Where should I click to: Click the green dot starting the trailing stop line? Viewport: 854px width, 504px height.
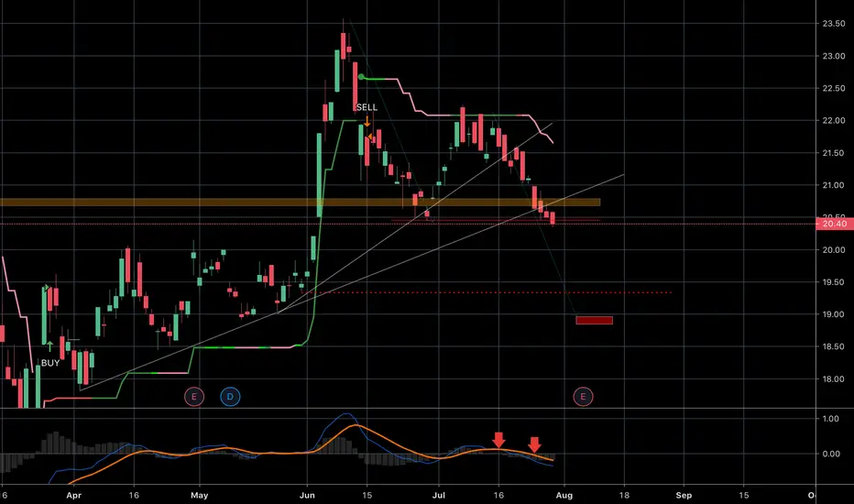pyautogui.click(x=361, y=77)
